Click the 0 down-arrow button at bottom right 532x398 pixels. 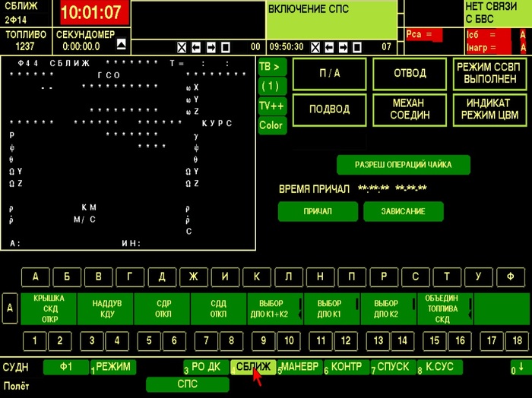pyautogui.click(x=518, y=368)
